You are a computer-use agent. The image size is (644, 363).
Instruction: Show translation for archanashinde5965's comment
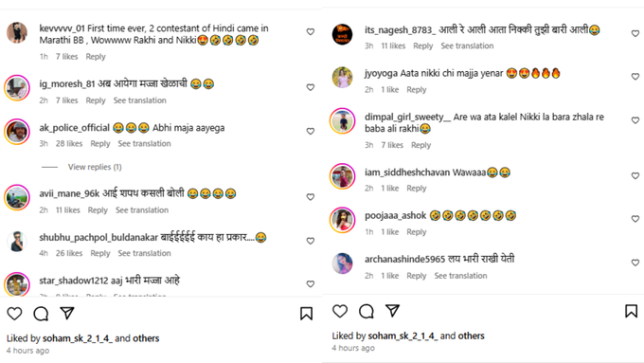(461, 276)
